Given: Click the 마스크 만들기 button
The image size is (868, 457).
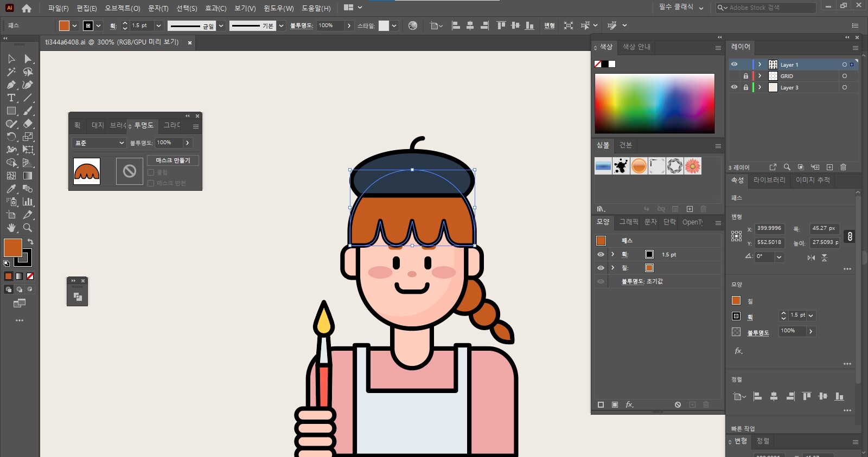Looking at the screenshot, I should point(173,160).
